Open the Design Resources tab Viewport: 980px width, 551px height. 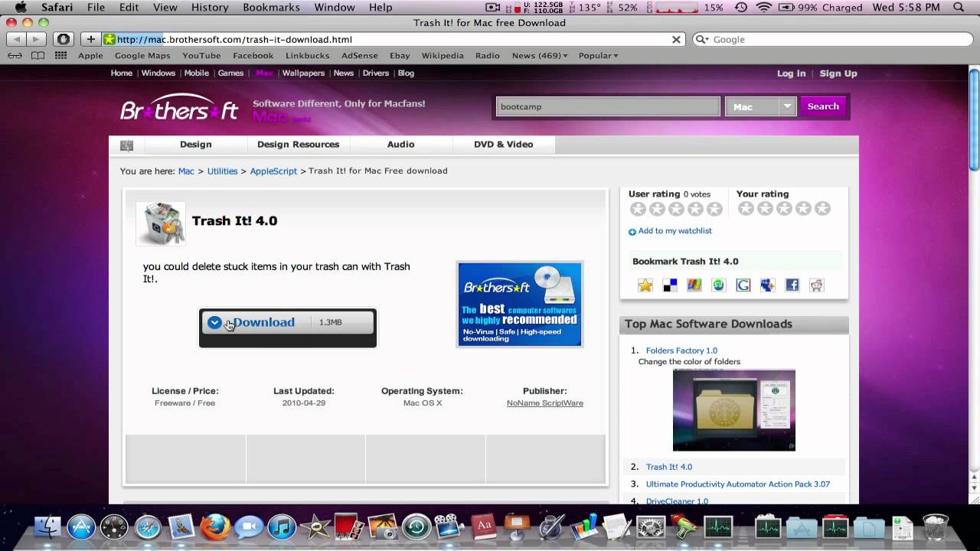pos(298,145)
